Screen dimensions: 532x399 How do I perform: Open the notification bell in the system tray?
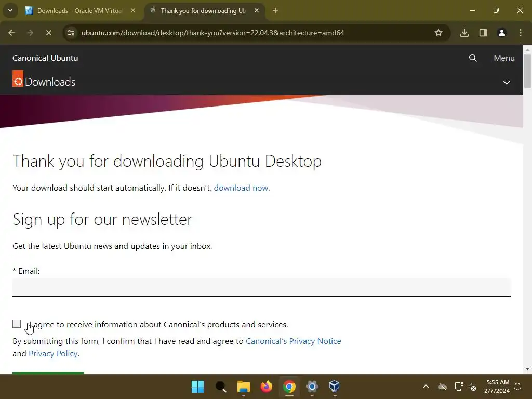pos(518,387)
